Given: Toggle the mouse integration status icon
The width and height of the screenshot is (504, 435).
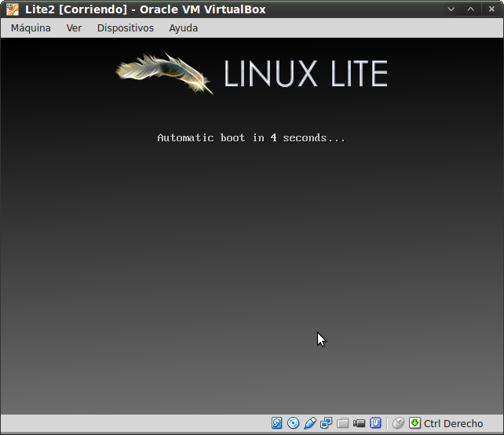Looking at the screenshot, I should (399, 423).
